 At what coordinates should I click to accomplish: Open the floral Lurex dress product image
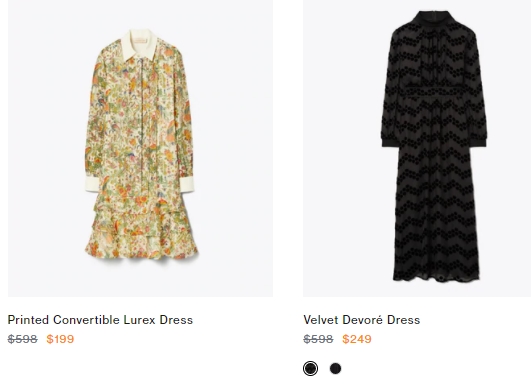pos(140,148)
